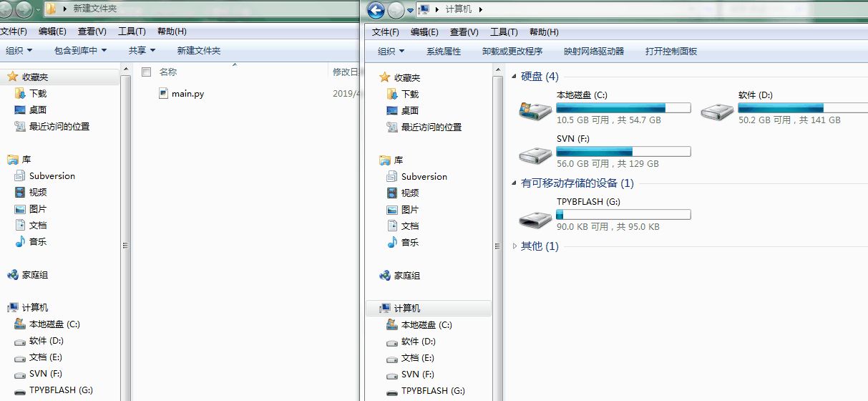Image resolution: width=868 pixels, height=401 pixels.
Task: Select the main.py file icon
Action: (163, 94)
